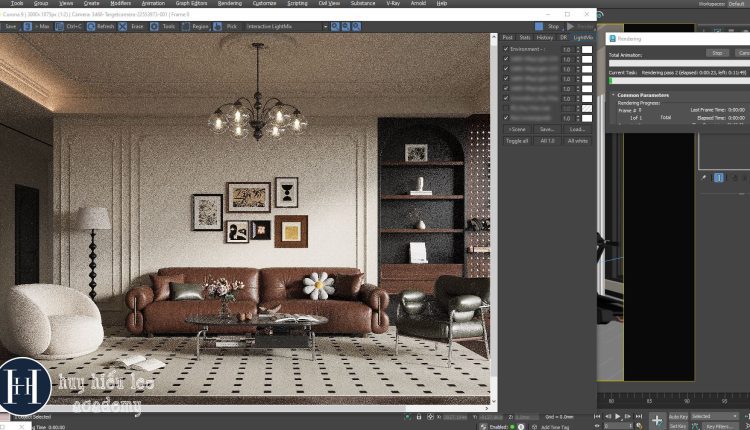This screenshot has height=430, width=750.
Task: Toggle the sixth LightMix layer checkbox
Action: (x=506, y=98)
